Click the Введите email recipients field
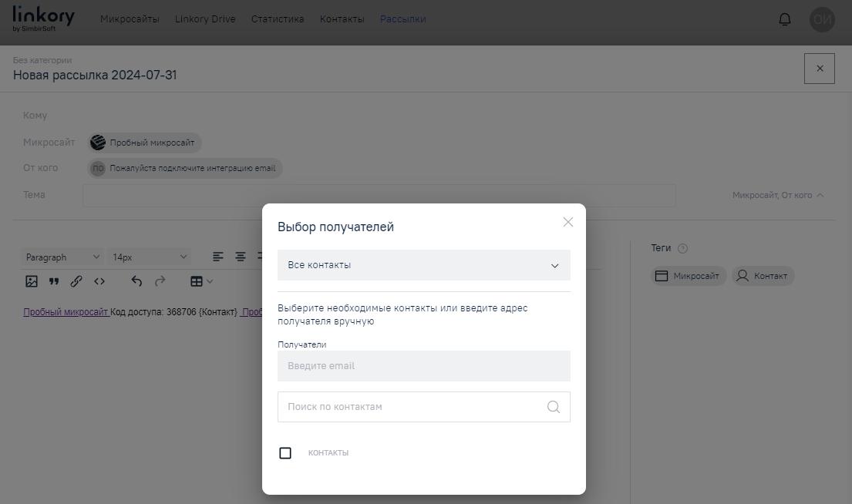852x504 pixels. pos(423,365)
